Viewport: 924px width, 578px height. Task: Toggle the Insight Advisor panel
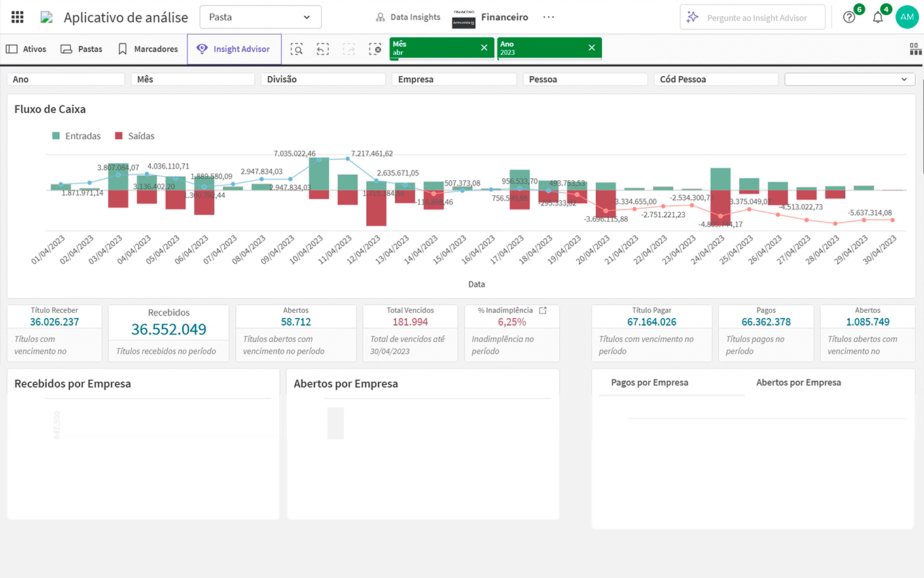pos(234,49)
